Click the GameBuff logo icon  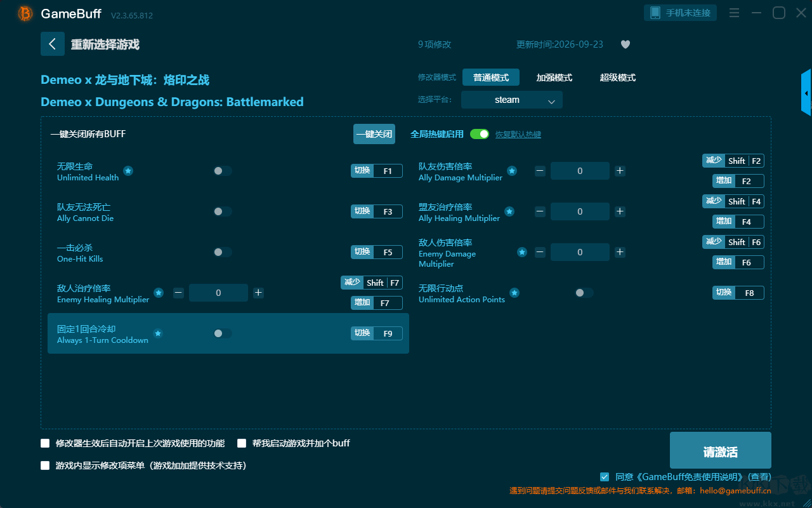(x=25, y=13)
